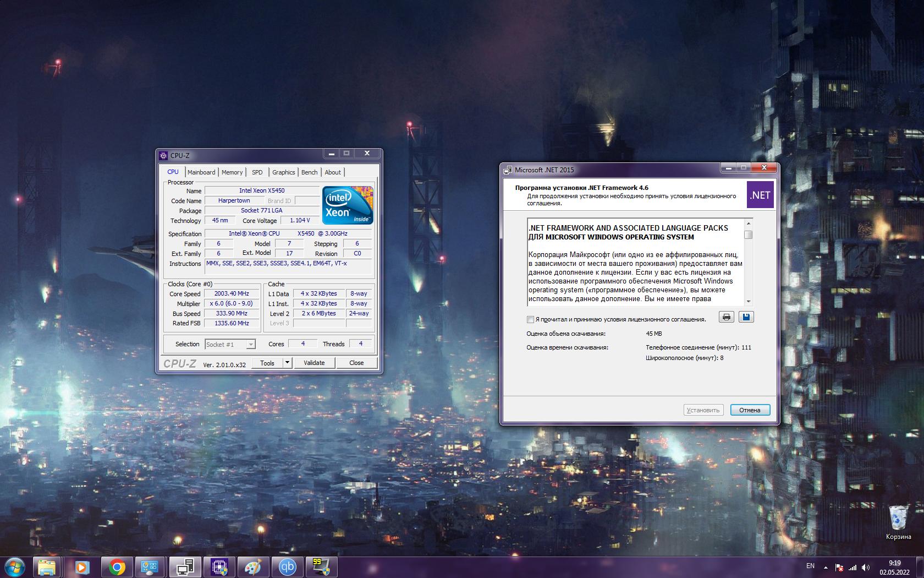Click the Technology value 45 nm
The height and width of the screenshot is (578, 924).
[x=220, y=220]
